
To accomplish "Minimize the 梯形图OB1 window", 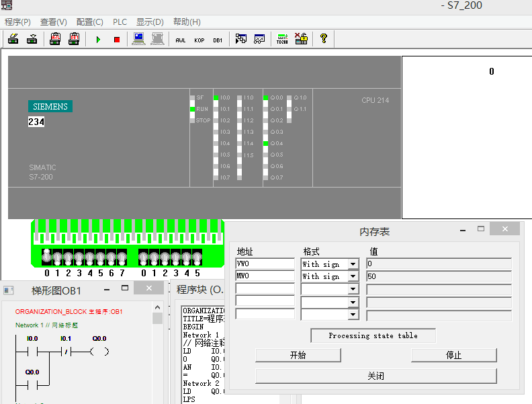I will [x=107, y=289].
